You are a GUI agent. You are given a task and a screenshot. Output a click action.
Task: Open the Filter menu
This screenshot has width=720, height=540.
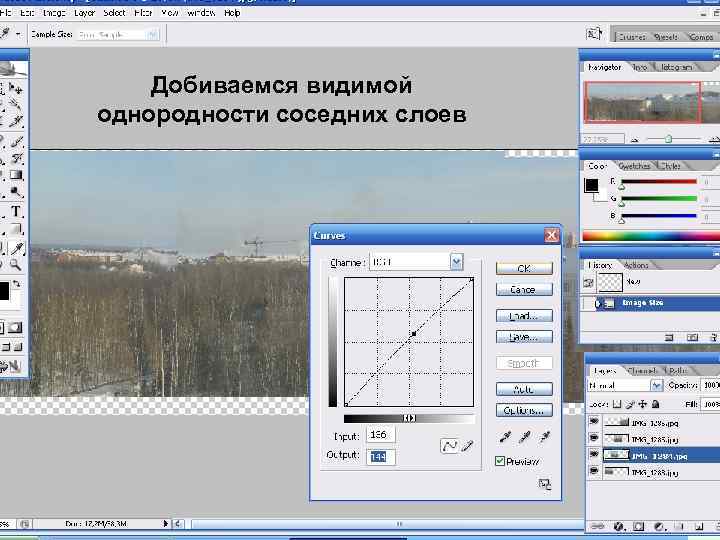pos(143,13)
